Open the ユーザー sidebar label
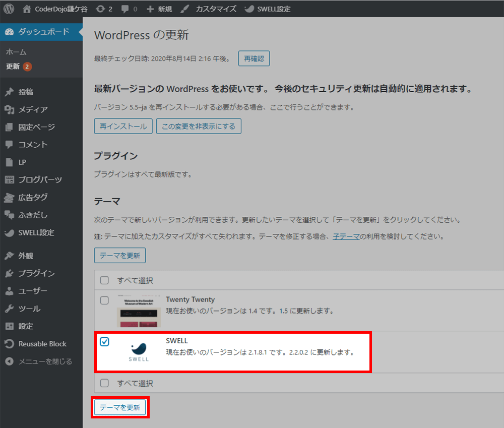The height and width of the screenshot is (428, 504). coord(33,291)
